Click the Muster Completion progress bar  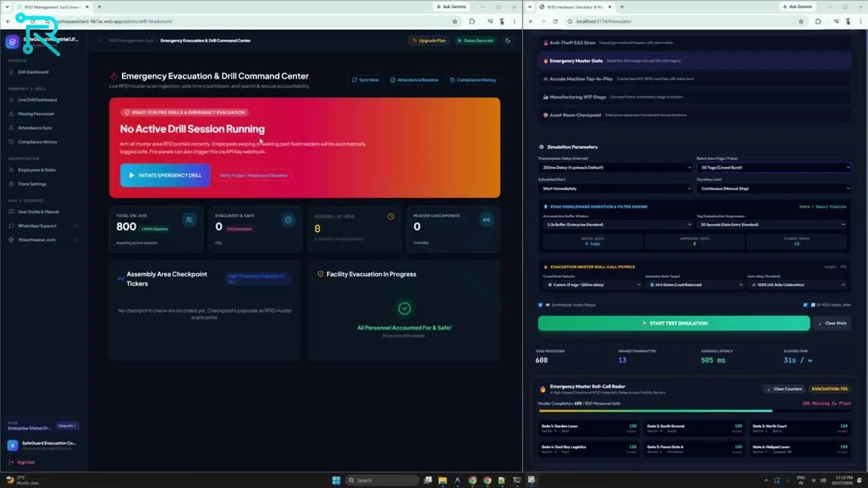click(x=694, y=411)
